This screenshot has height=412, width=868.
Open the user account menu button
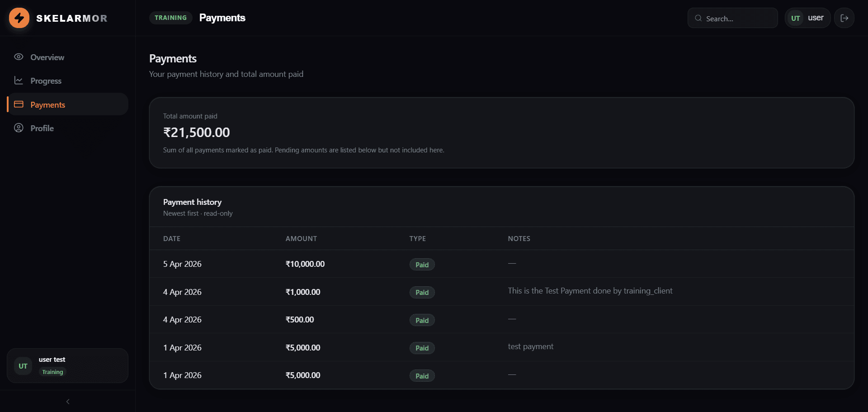click(808, 18)
